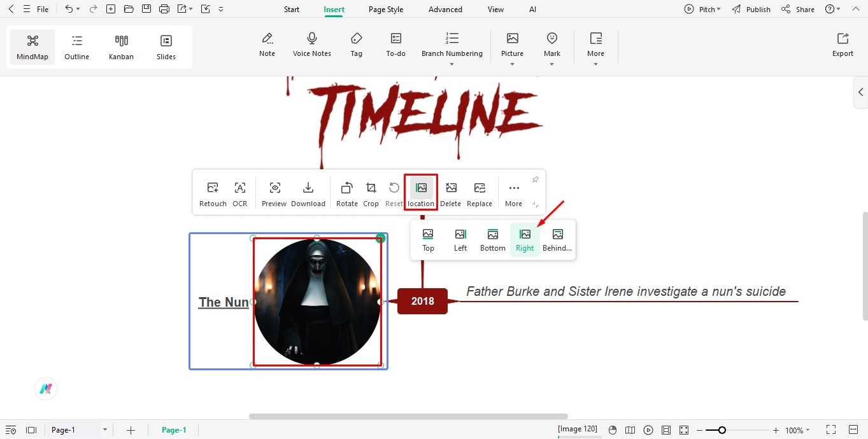This screenshot has width=868, height=439.
Task: Set image location to Top
Action: 428,240
